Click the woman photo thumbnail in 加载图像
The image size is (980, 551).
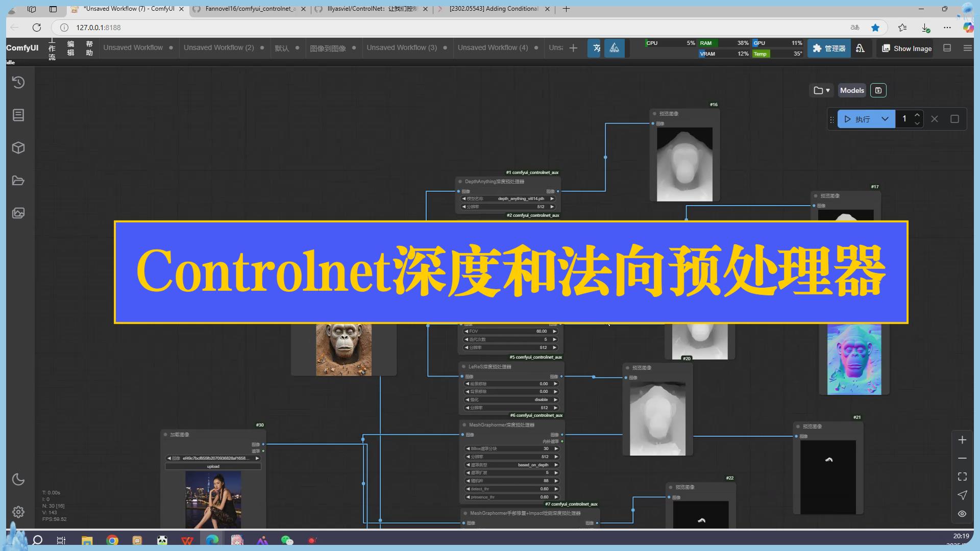point(213,499)
